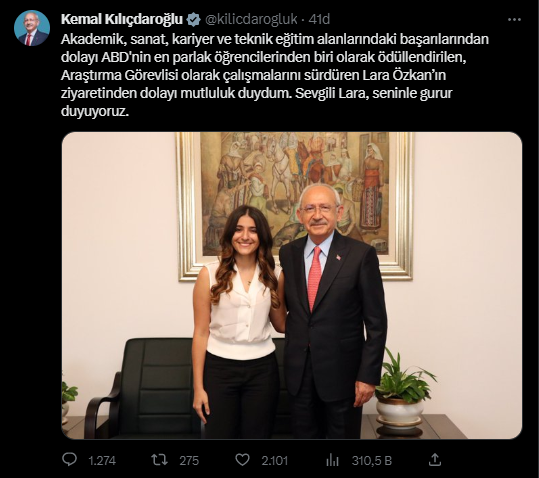The height and width of the screenshot is (478, 539).
Task: Click the display name Kemal Kılıçdaroğlu
Action: (x=122, y=20)
